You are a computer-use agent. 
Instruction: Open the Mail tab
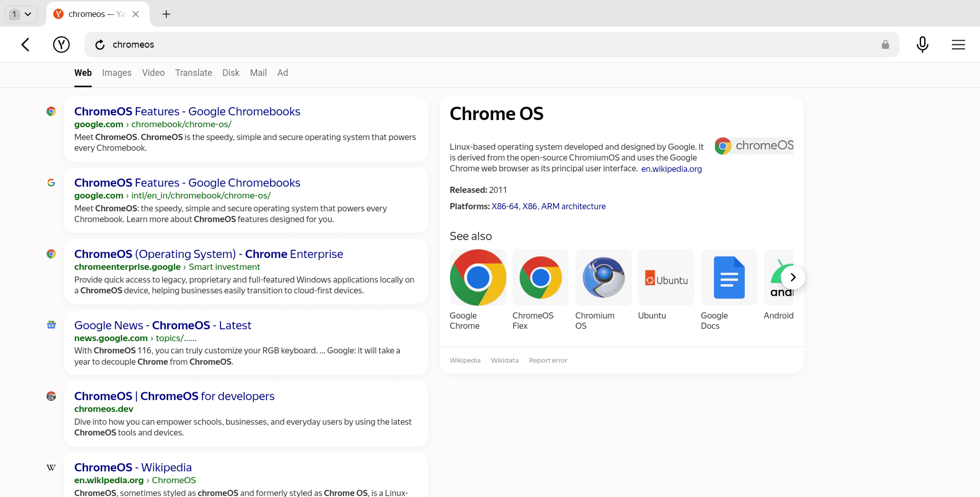click(258, 73)
